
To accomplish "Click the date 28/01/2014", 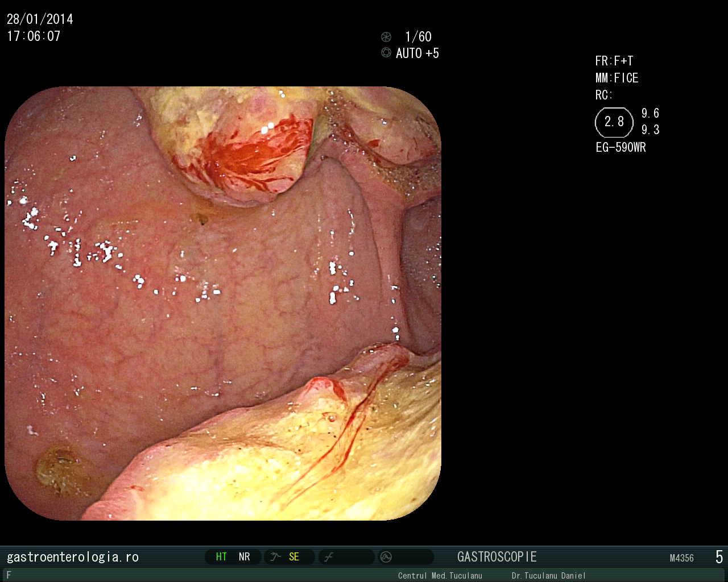I will click(40, 19).
